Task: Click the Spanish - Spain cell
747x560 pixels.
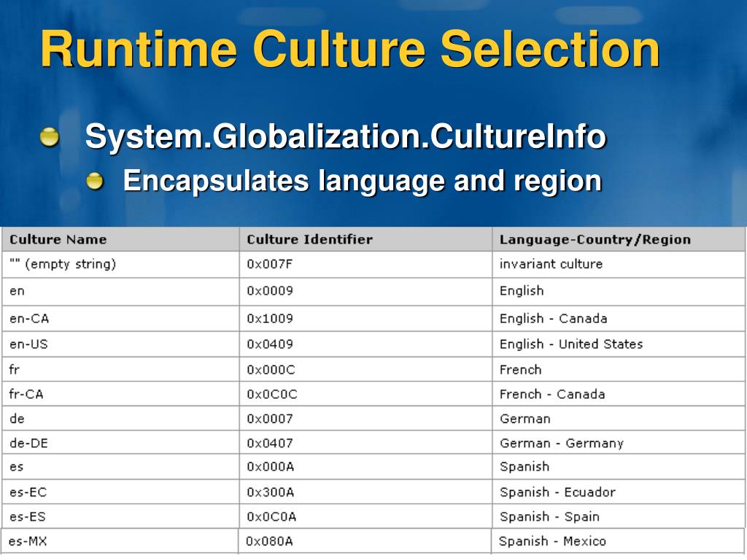Action: click(x=619, y=517)
